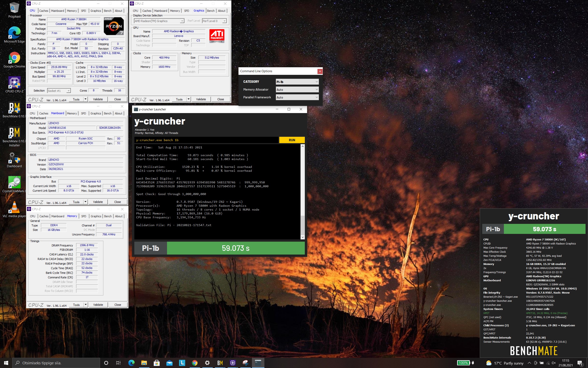Image resolution: width=588 pixels, height=368 pixels.
Task: Click the battery tray icon
Action: pos(542,363)
